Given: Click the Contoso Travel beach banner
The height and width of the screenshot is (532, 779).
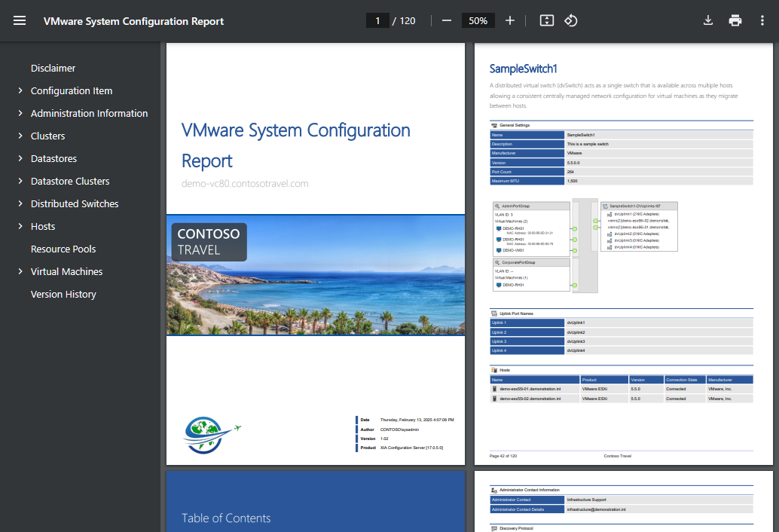Looking at the screenshot, I should pyautogui.click(x=316, y=275).
